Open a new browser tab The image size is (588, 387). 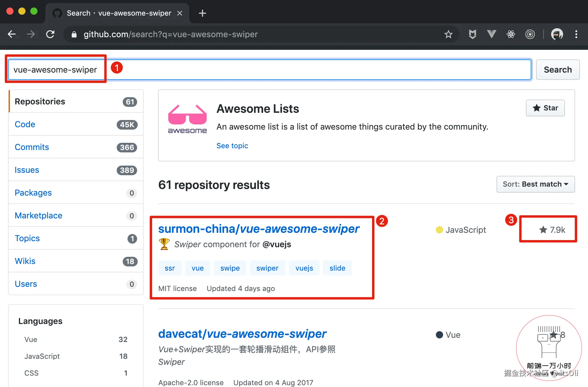coord(202,13)
